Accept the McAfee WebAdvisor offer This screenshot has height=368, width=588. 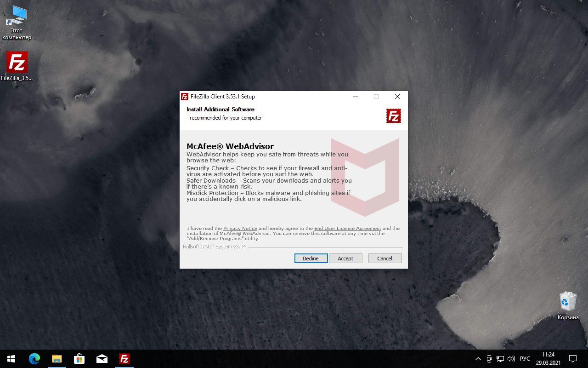(x=345, y=259)
